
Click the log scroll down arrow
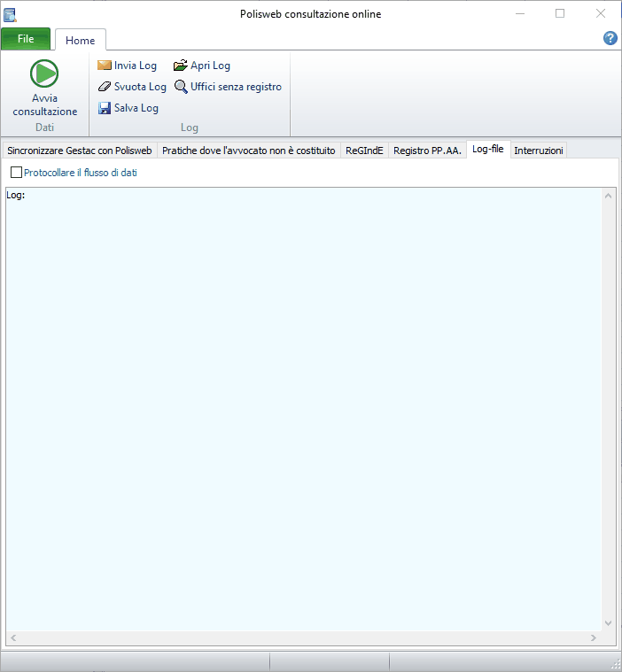(x=608, y=622)
